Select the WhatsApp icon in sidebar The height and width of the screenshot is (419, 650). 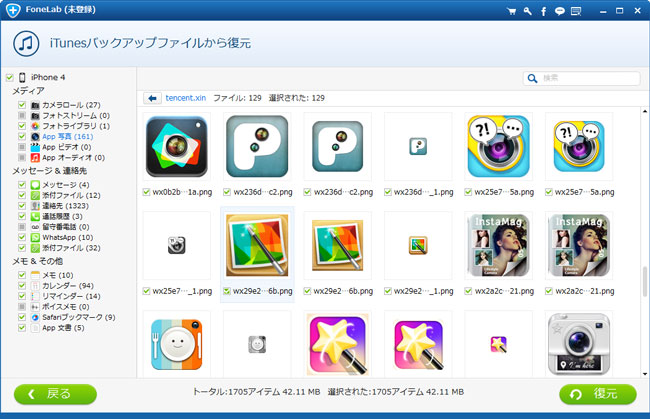tap(35, 237)
